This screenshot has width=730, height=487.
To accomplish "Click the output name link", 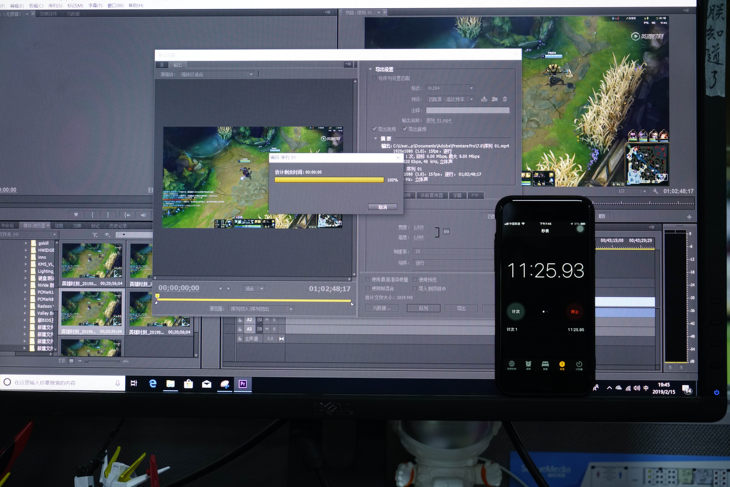I will click(439, 121).
